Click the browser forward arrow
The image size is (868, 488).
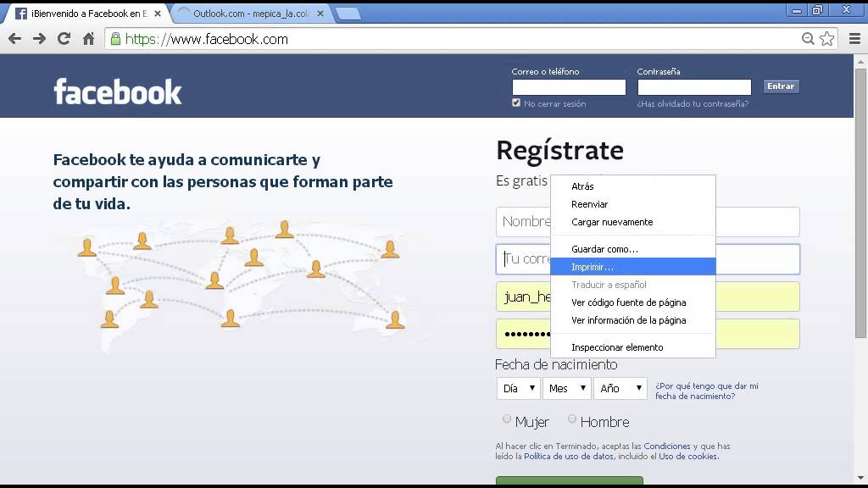(x=39, y=39)
